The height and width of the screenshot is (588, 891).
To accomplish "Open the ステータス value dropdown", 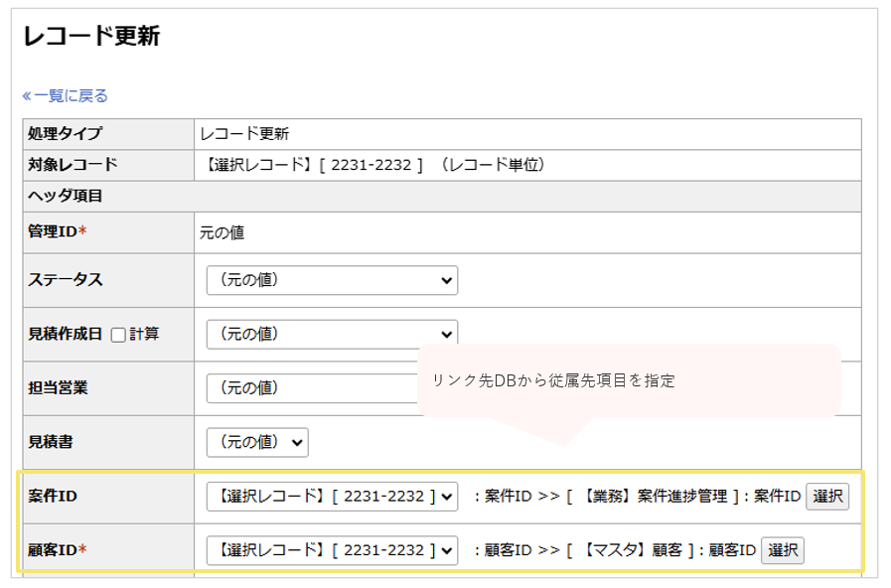I will click(x=330, y=280).
